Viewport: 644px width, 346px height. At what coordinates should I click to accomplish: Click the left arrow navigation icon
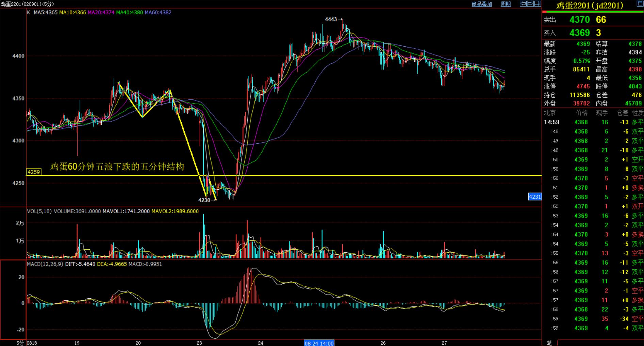(x=523, y=4)
